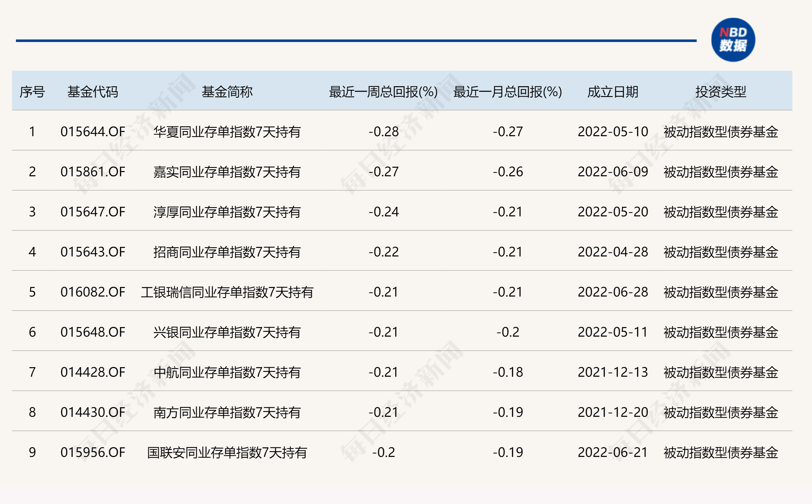Click inception date 2021-12-13
812x504 pixels.
point(613,372)
